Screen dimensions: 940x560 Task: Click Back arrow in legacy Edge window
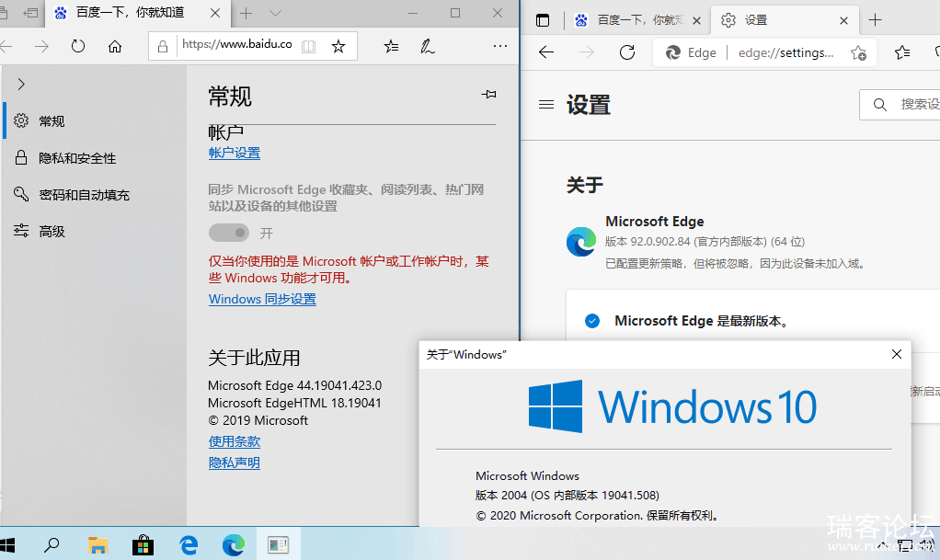[6, 46]
